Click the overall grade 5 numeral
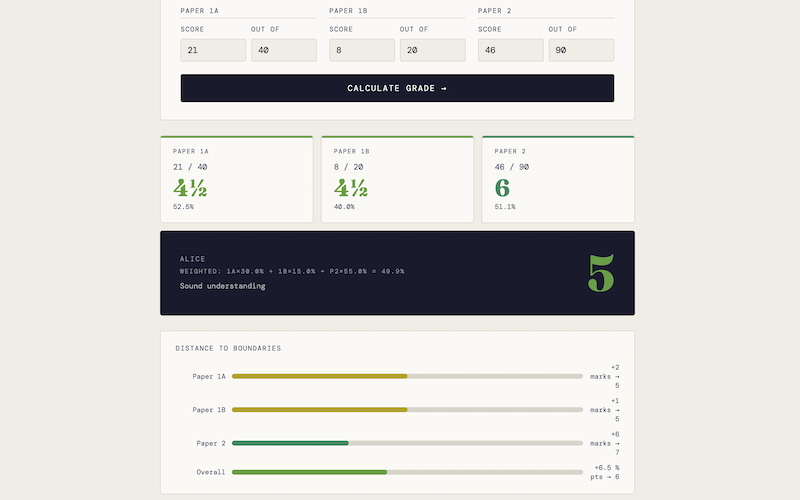Screen dimensions: 800x500 [601, 273]
